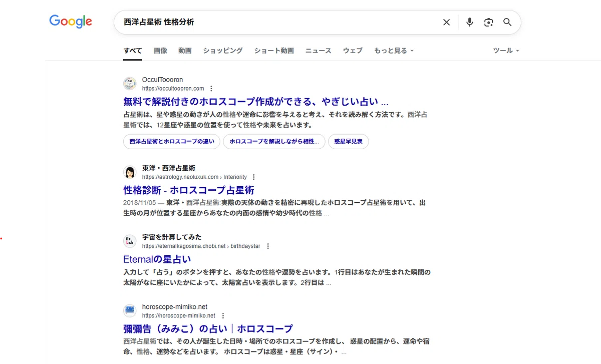
Task: Open the ショッピング tab
Action: (223, 51)
